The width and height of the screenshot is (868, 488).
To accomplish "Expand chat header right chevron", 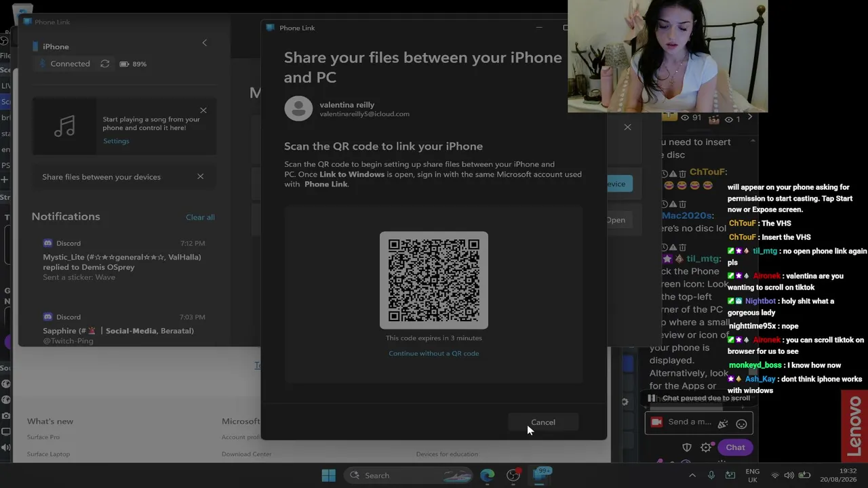I will click(749, 117).
